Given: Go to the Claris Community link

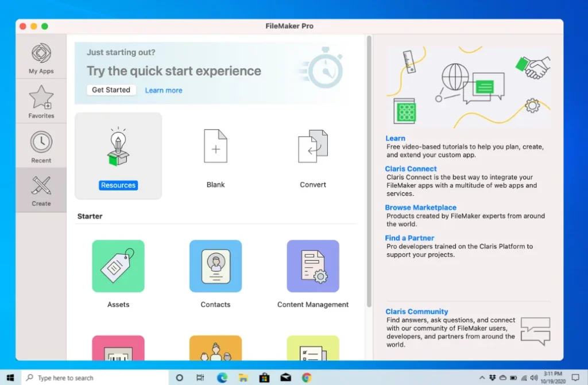Looking at the screenshot, I should [x=416, y=312].
